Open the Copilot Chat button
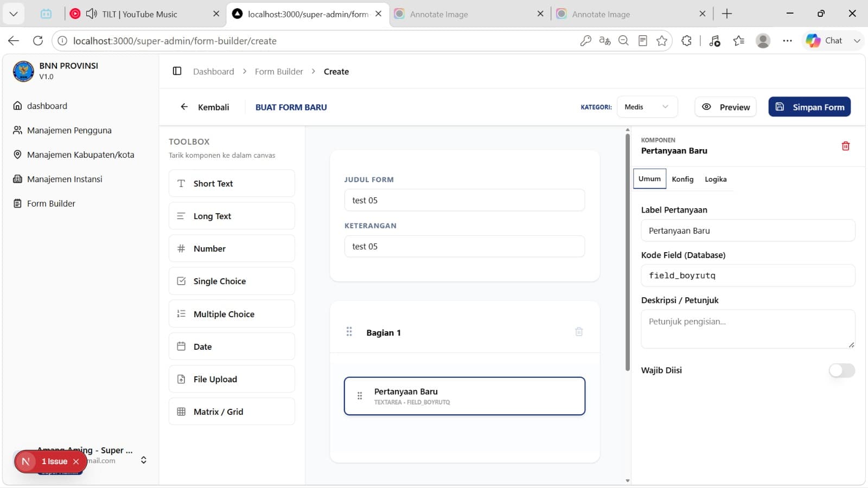 point(825,41)
